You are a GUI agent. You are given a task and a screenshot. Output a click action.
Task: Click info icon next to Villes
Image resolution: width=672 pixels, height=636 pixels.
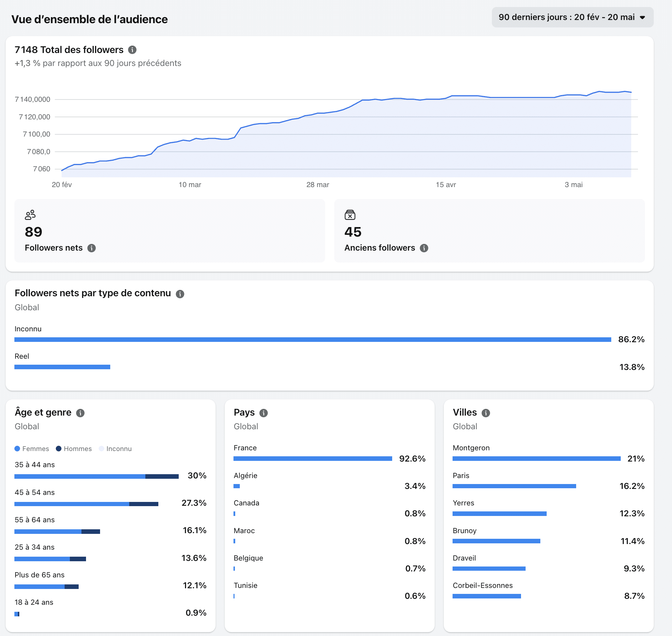pos(486,413)
